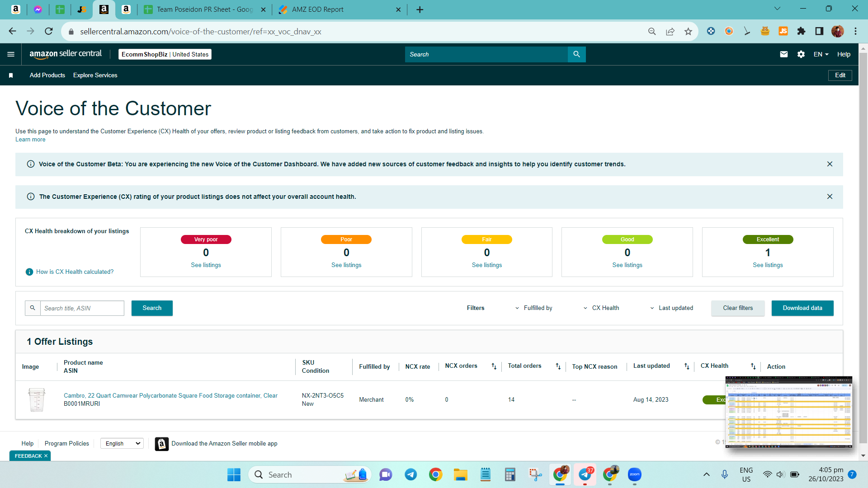This screenshot has height=488, width=868.
Task: Click the Search button for title or ASIN
Action: pyautogui.click(x=152, y=308)
